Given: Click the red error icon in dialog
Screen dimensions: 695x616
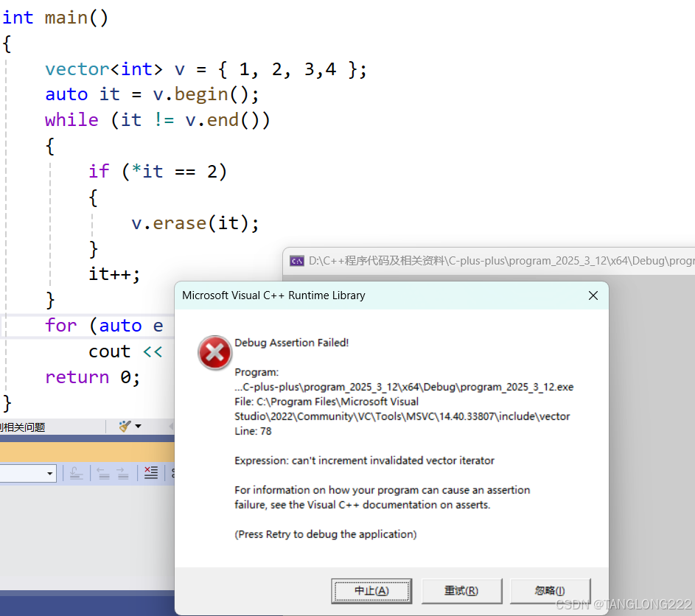Looking at the screenshot, I should tap(214, 353).
